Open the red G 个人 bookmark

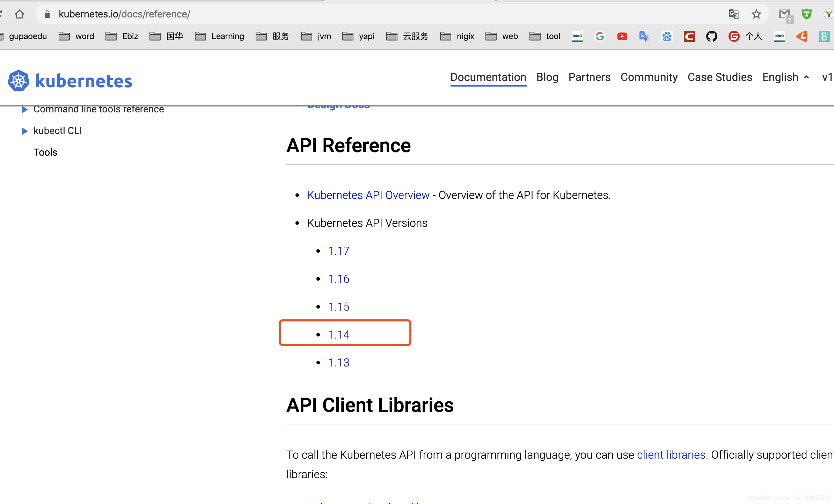[x=745, y=36]
